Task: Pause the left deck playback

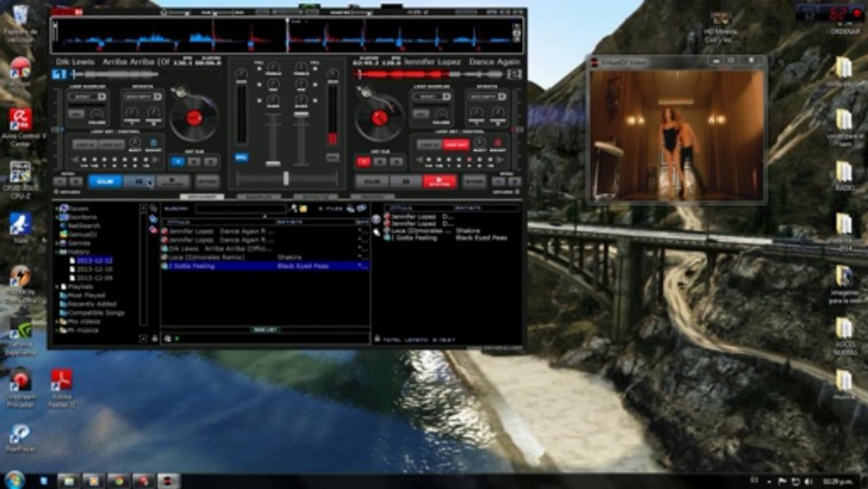Action: tap(139, 182)
